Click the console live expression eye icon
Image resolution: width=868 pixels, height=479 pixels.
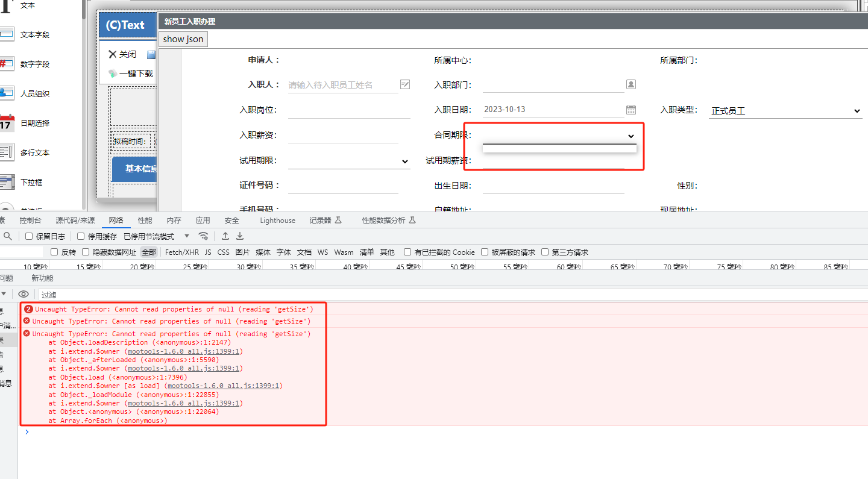[24, 294]
